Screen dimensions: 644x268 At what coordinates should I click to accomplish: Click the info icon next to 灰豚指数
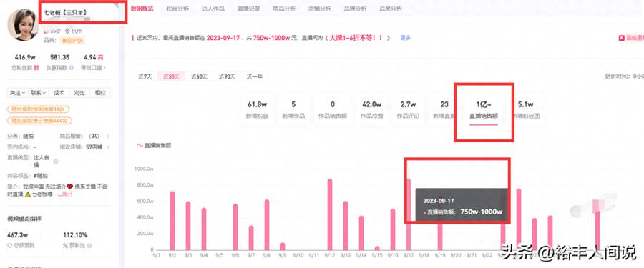click(72, 68)
